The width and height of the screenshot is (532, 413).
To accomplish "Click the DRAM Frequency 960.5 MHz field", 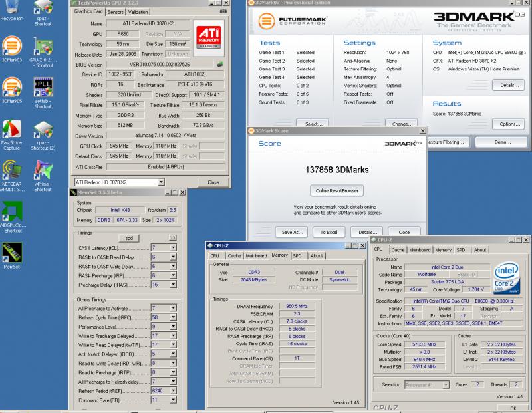I will 297,306.
